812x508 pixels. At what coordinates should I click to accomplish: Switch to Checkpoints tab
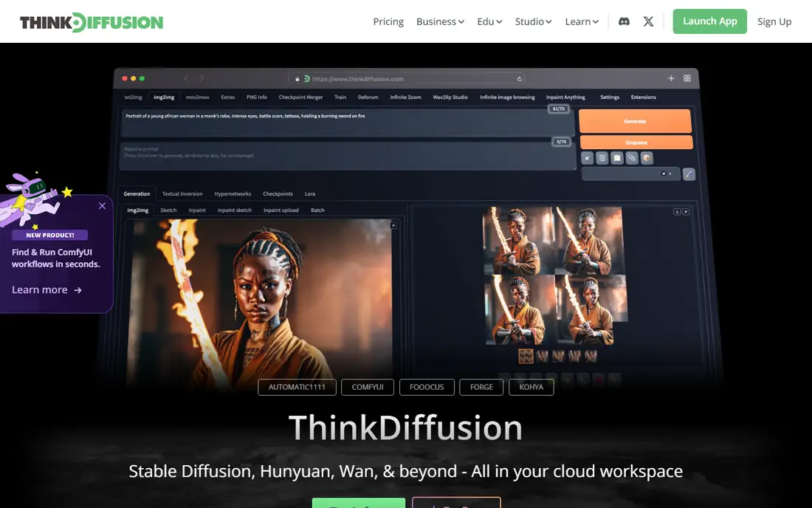[x=278, y=193]
